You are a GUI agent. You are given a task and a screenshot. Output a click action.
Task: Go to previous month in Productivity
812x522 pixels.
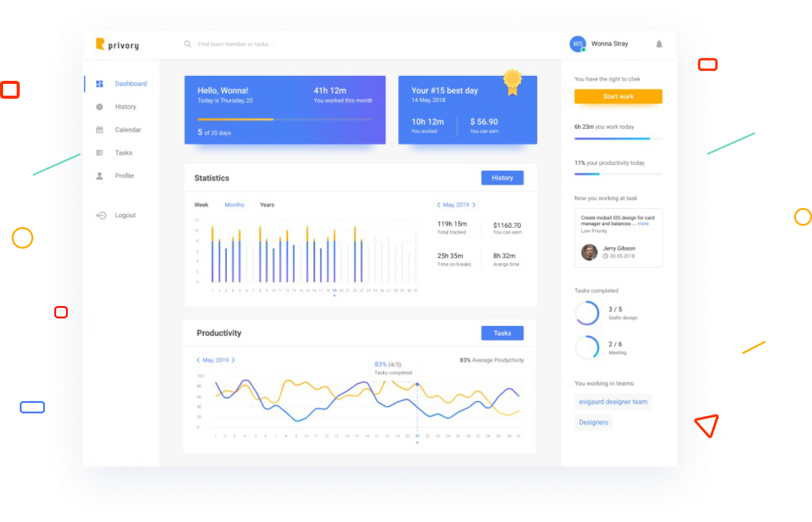(x=198, y=360)
